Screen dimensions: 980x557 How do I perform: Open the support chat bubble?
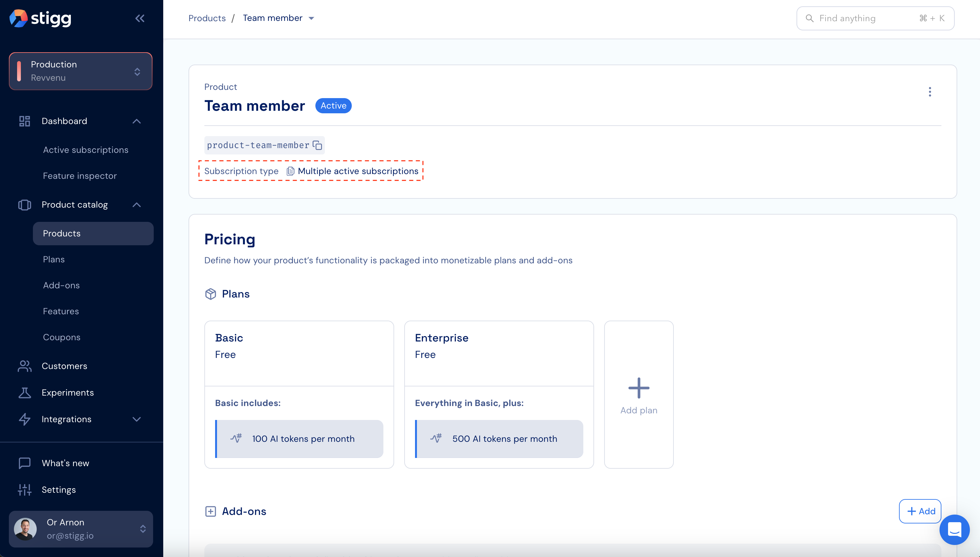[955, 530]
